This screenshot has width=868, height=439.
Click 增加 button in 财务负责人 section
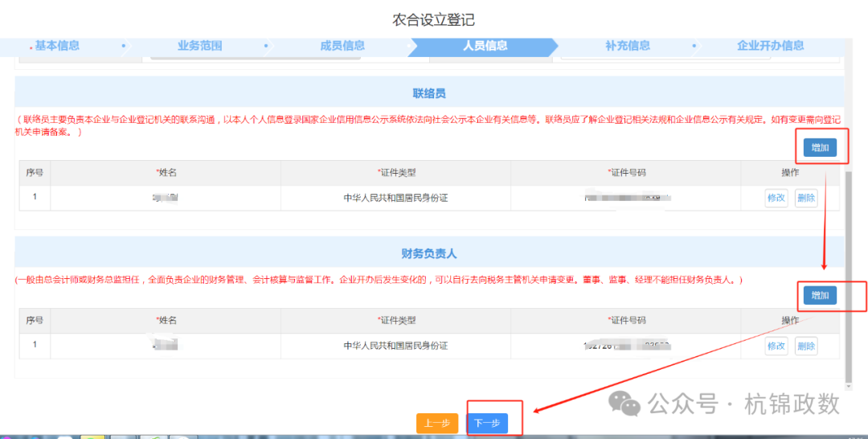[x=820, y=296]
